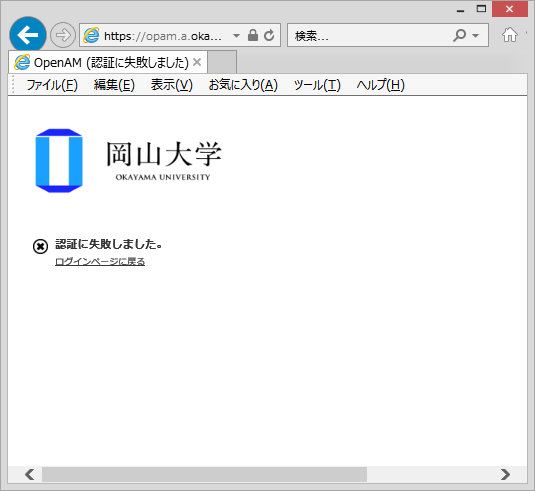Image resolution: width=535 pixels, height=491 pixels.
Task: Select the OpenAM (認証に失敗しました) tab
Action: tap(108, 62)
